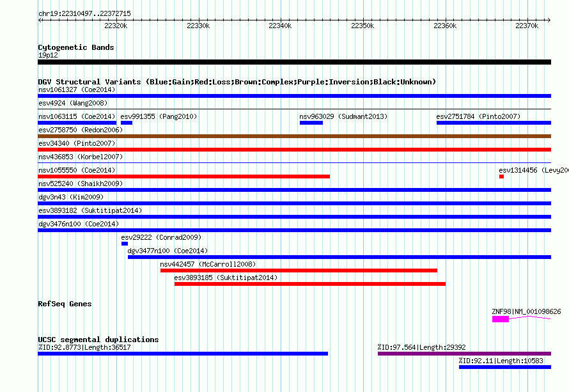
Task: Click the blue bar under dgv3476n100
Action: [294, 230]
